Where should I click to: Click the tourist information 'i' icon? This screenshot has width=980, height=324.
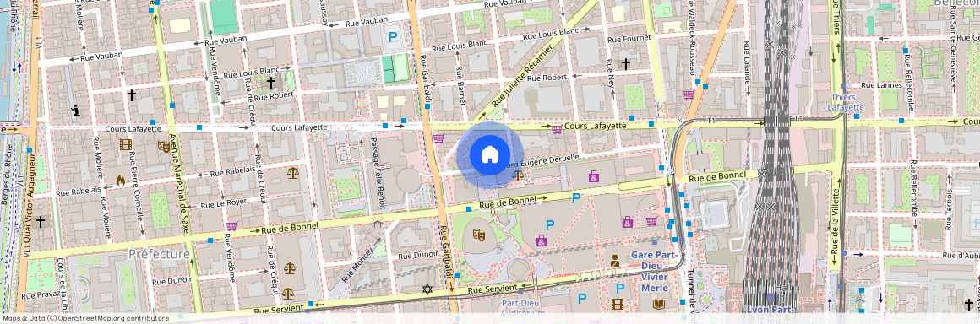click(x=76, y=111)
